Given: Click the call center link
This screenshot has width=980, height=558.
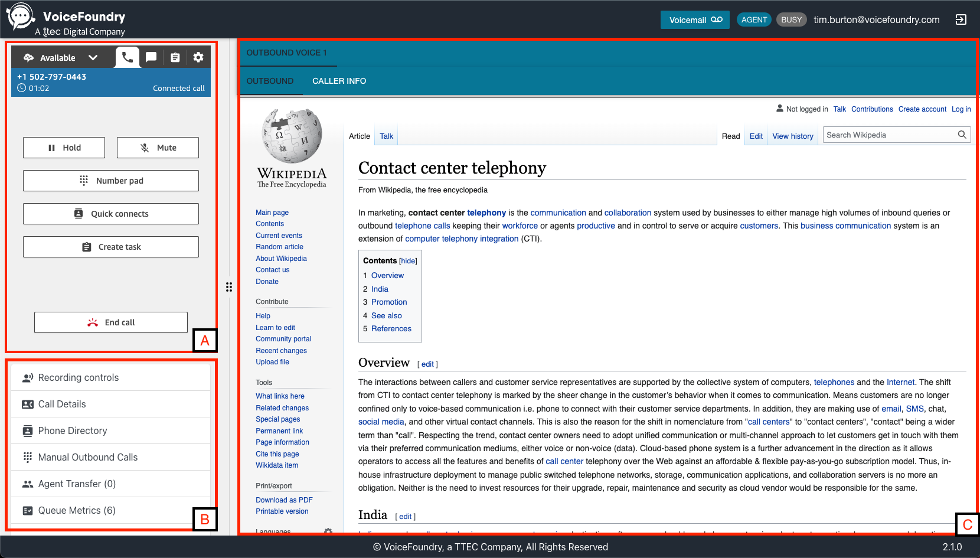Looking at the screenshot, I should pos(564,461).
